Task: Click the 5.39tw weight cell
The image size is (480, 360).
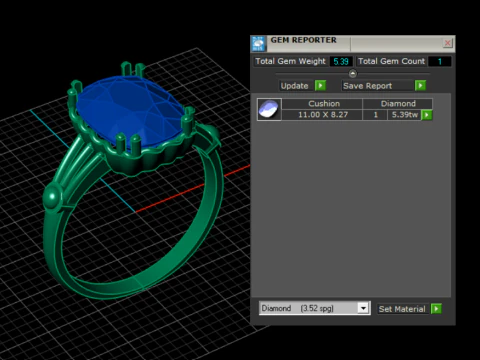Action: pos(405,115)
